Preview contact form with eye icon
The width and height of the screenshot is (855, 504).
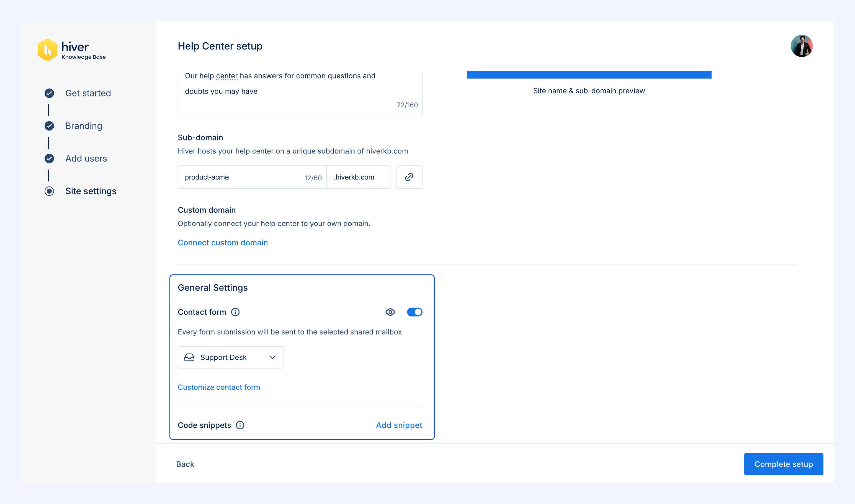(390, 312)
